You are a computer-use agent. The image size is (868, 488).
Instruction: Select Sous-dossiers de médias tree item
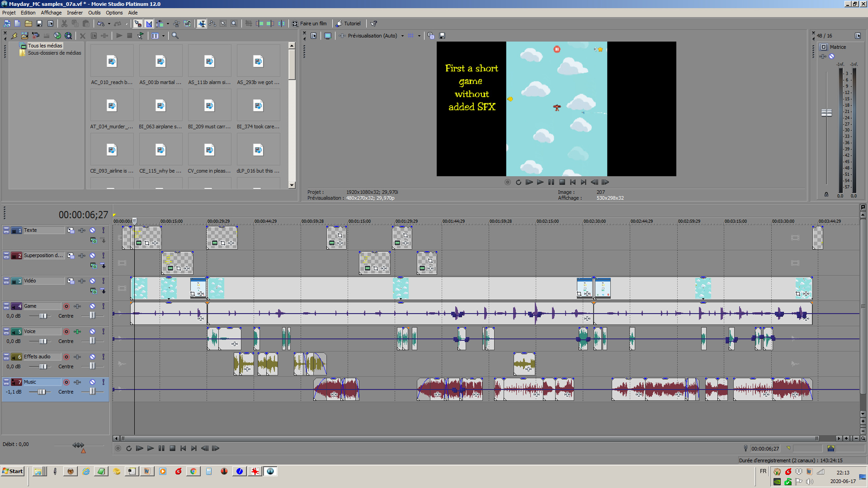(x=54, y=53)
